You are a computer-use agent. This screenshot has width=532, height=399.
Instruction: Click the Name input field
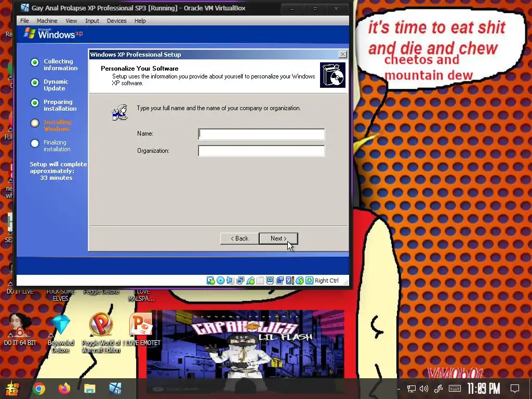tap(261, 134)
